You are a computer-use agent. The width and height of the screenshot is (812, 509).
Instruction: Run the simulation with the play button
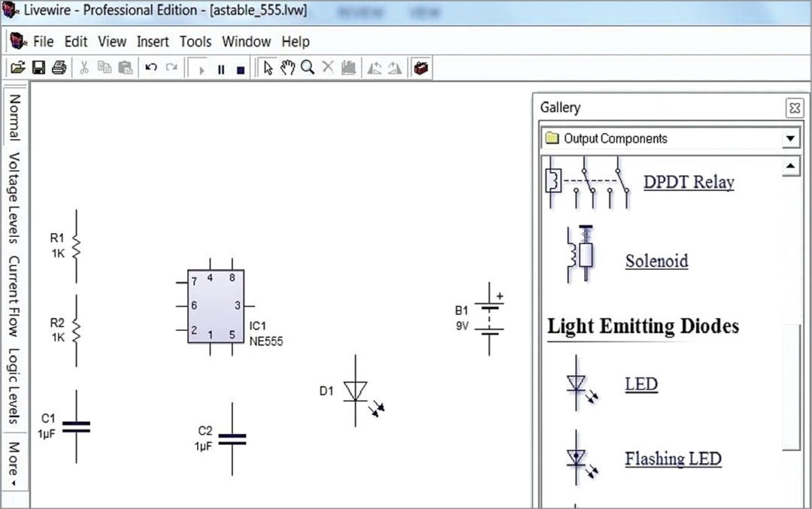[x=201, y=69]
